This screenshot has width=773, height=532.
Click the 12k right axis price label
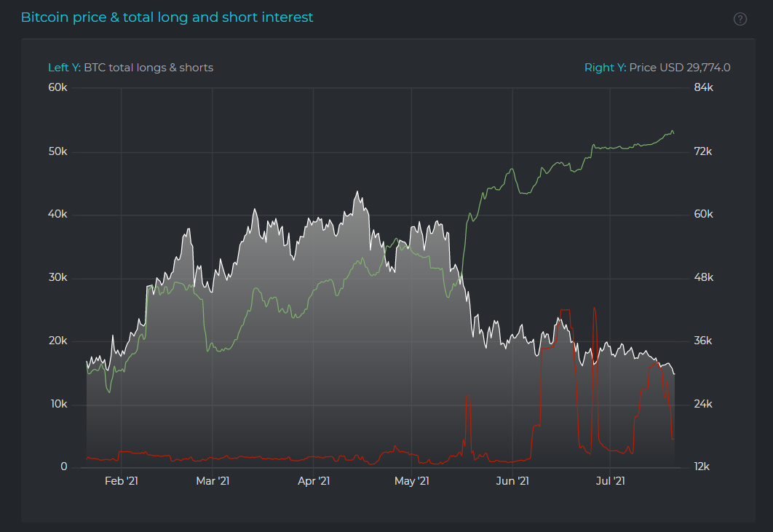click(x=702, y=467)
